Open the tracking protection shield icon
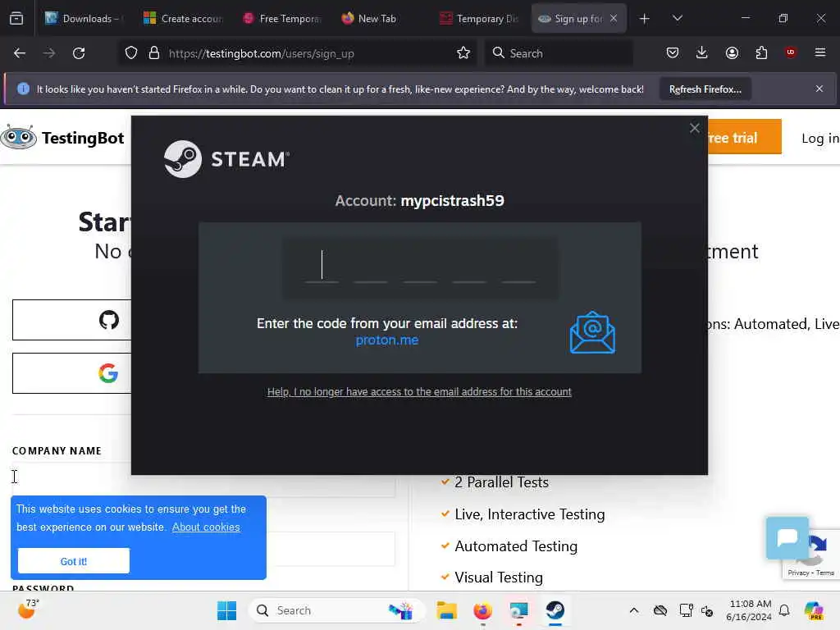Viewport: 840px width, 630px height. click(131, 53)
